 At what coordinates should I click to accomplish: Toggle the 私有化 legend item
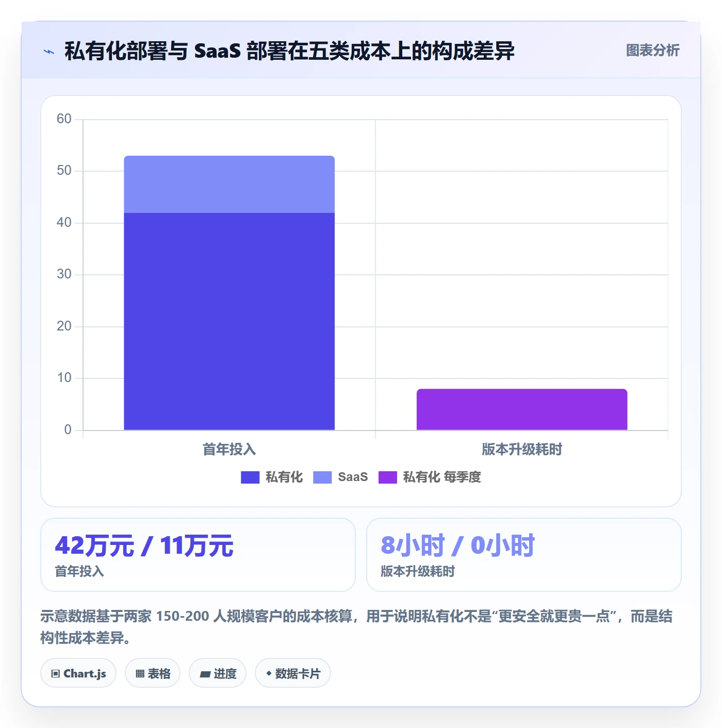pos(272,477)
